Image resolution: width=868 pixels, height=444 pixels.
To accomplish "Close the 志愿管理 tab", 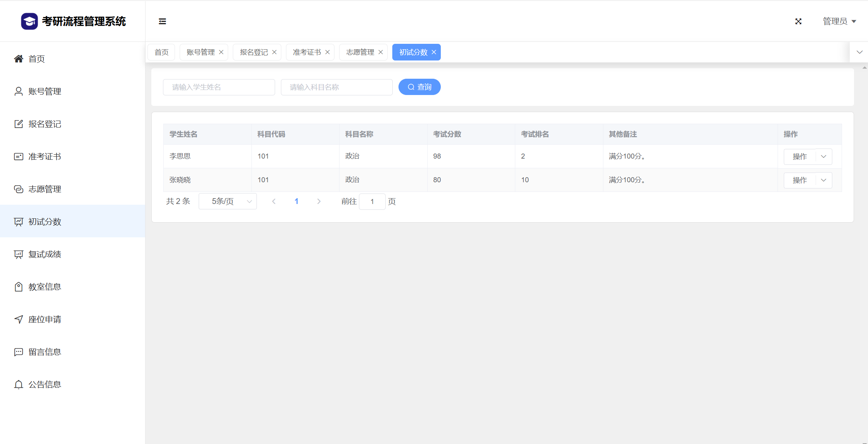I will click(x=381, y=52).
